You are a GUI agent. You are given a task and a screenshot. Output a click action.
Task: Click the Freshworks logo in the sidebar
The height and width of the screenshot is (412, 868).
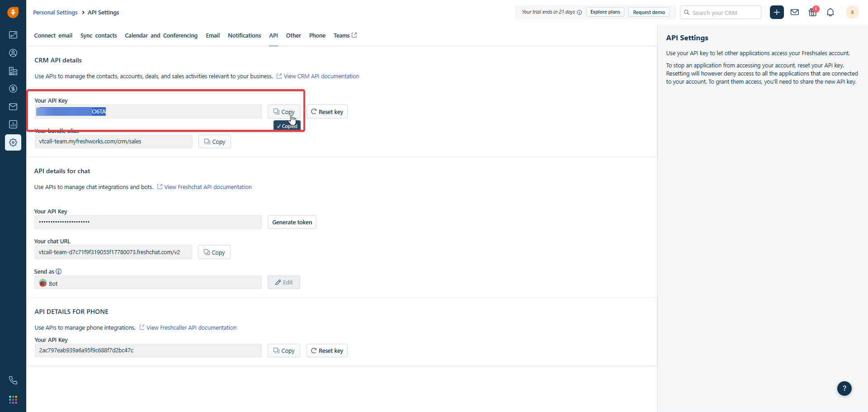pyautogui.click(x=13, y=12)
